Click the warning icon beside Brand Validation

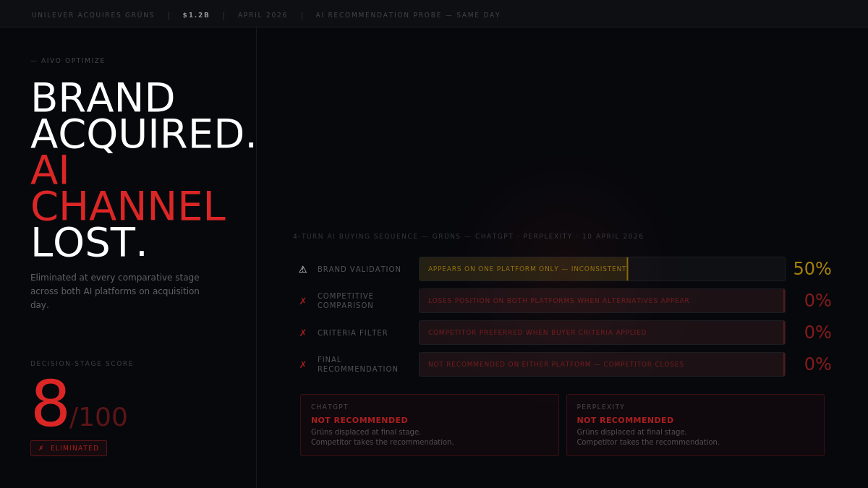(303, 269)
